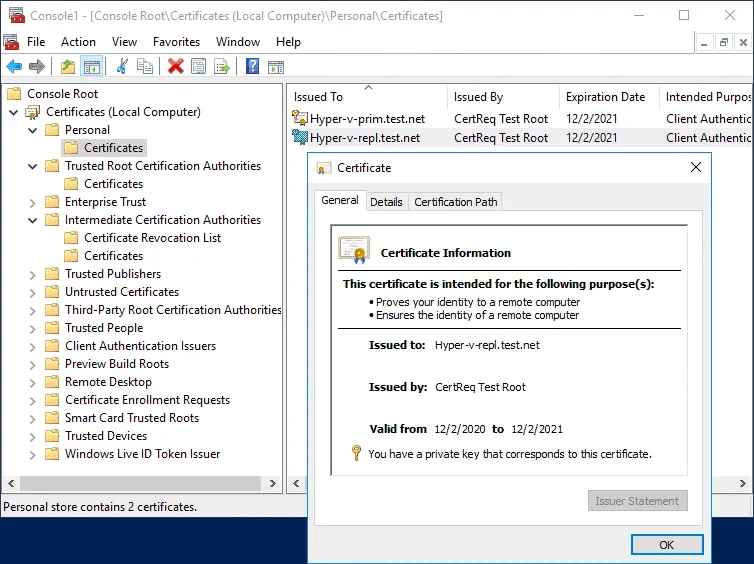Open the Action menu
Image resolution: width=754 pixels, height=564 pixels.
(x=78, y=42)
